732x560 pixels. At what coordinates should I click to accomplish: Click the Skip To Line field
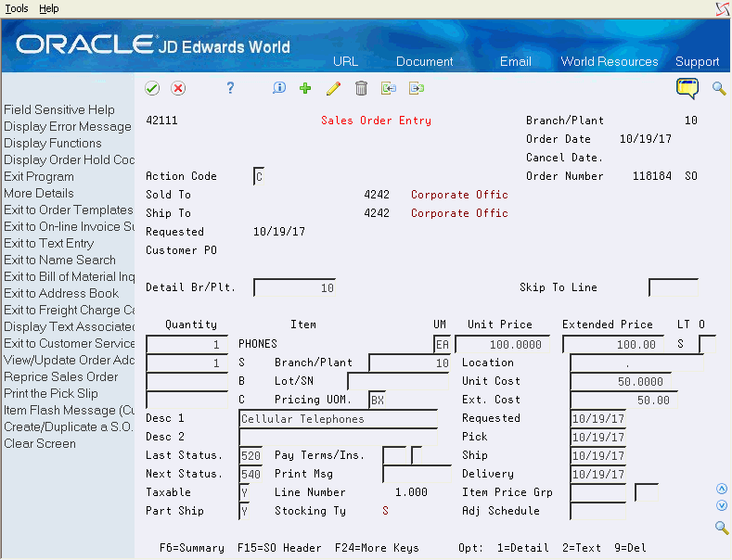(674, 288)
